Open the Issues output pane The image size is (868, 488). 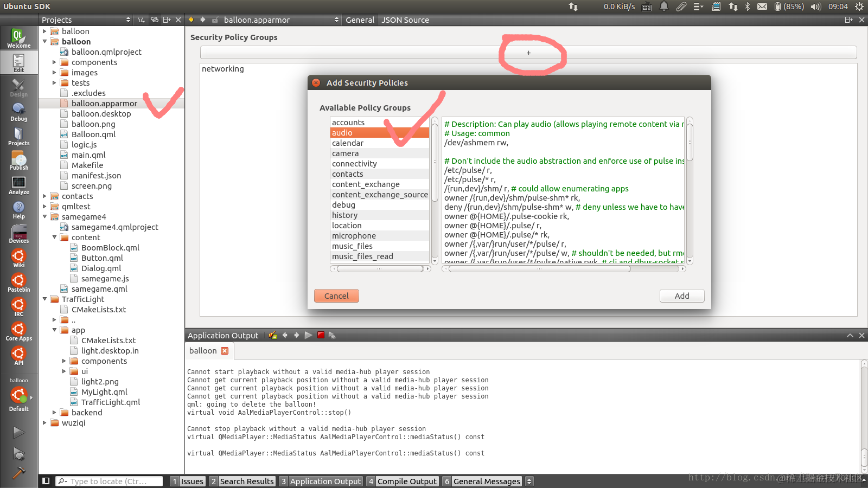pos(188,481)
